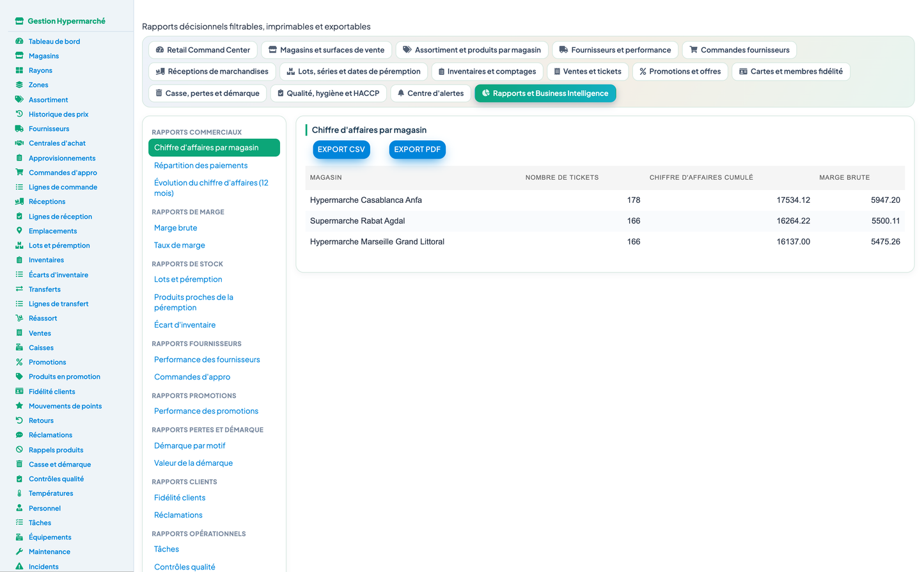Click the Promotions percent icon in sidebar
Image resolution: width=924 pixels, height=572 pixels.
[19, 362]
